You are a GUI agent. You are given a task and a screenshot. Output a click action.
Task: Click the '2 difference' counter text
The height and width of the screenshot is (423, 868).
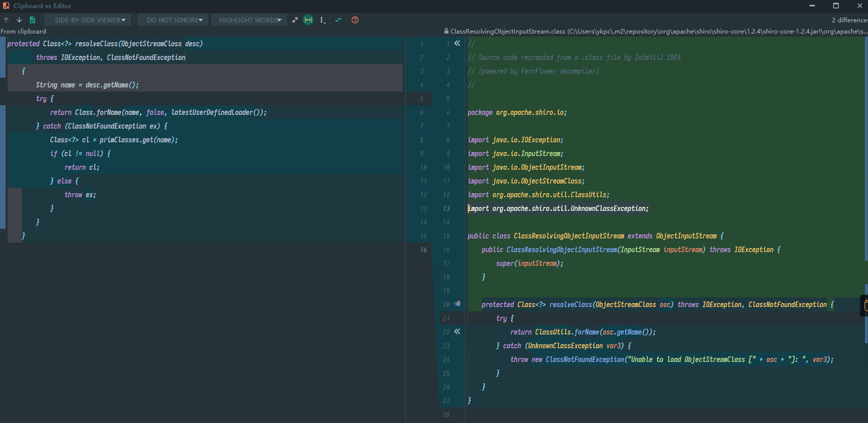coord(850,20)
